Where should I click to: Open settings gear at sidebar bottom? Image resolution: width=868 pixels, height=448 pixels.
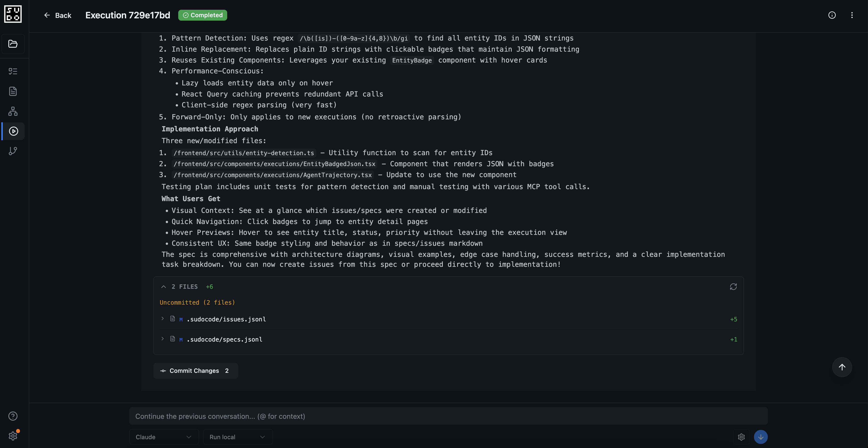click(13, 436)
